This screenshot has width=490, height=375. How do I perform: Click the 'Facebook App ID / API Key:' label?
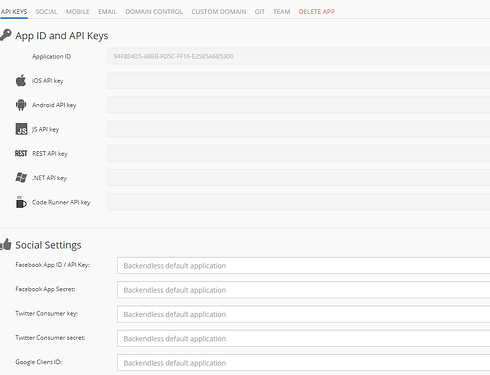pos(52,265)
